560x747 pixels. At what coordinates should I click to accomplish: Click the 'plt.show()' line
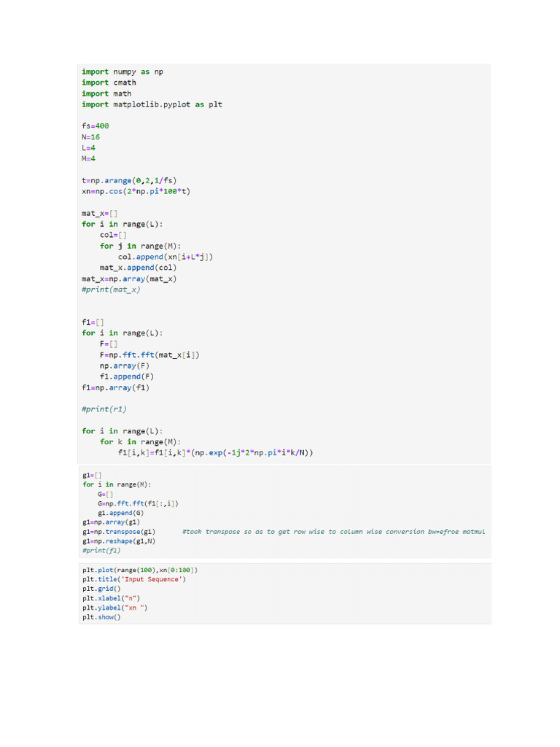[101, 617]
